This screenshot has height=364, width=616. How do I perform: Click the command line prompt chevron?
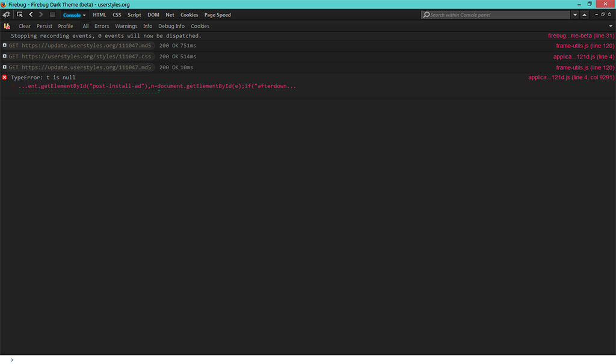12,360
